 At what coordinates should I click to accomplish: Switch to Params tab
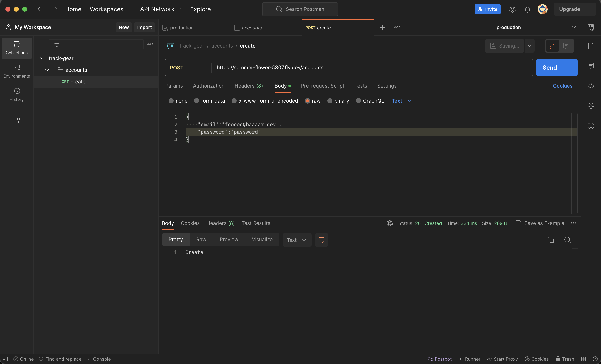point(174,86)
